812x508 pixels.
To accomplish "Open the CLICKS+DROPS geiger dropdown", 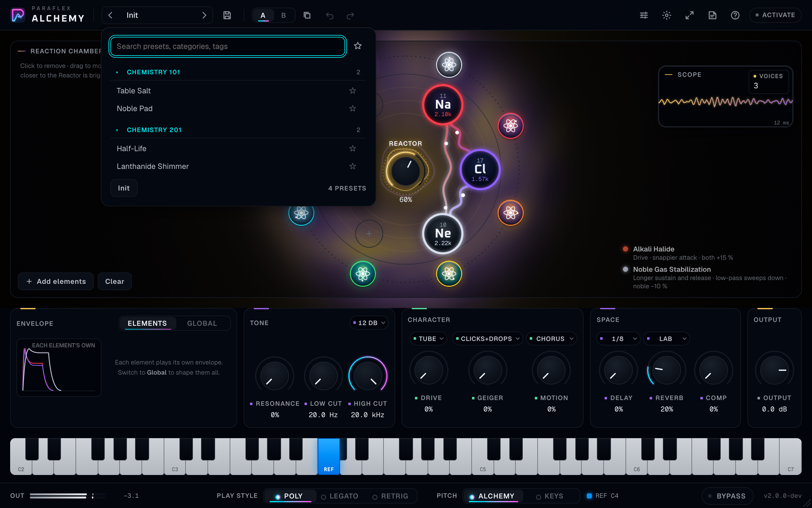I will (x=487, y=338).
